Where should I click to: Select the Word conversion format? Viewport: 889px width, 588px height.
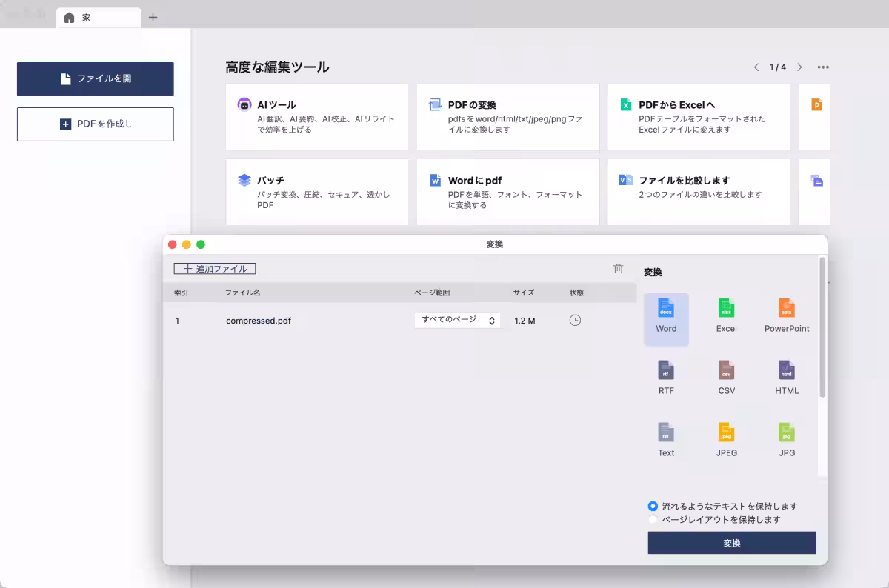[x=665, y=318]
